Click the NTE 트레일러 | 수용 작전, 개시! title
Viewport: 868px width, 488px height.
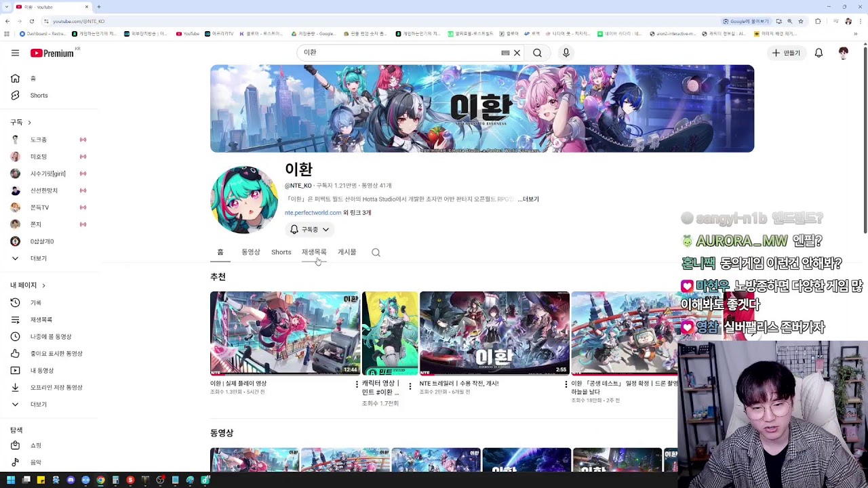(x=459, y=384)
